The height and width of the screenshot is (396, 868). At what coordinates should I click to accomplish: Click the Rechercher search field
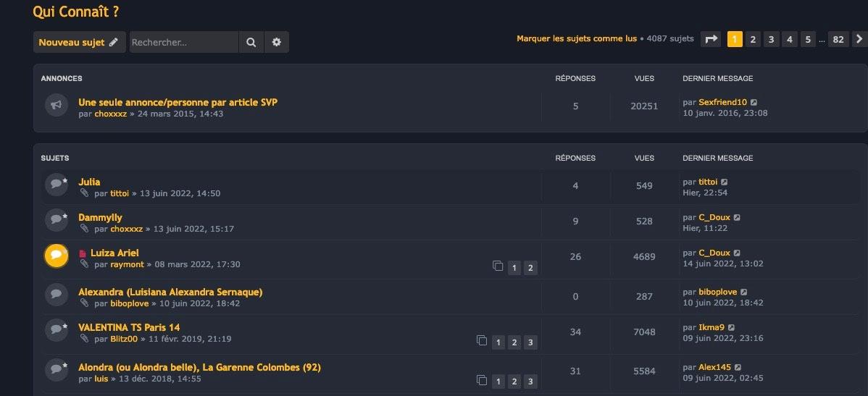pos(183,43)
